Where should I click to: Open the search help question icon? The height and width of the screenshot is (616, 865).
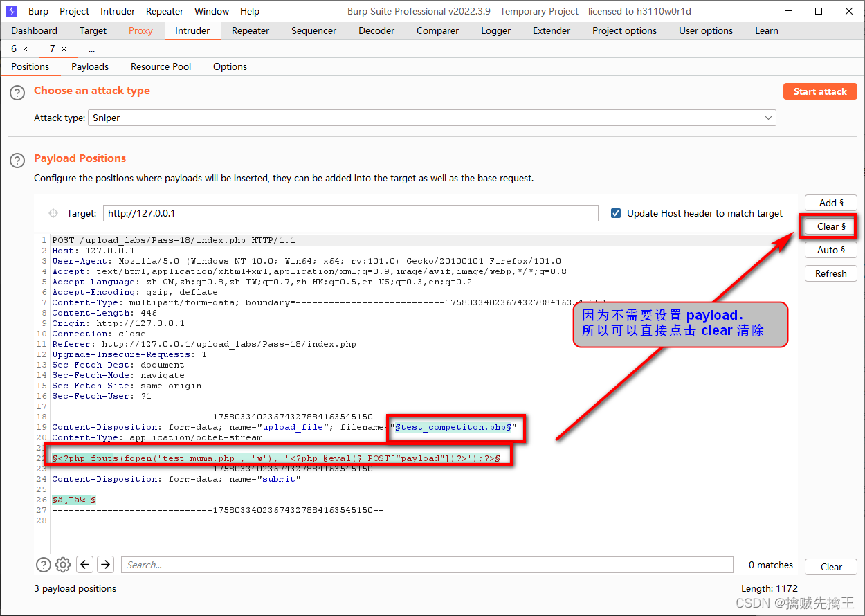point(43,565)
